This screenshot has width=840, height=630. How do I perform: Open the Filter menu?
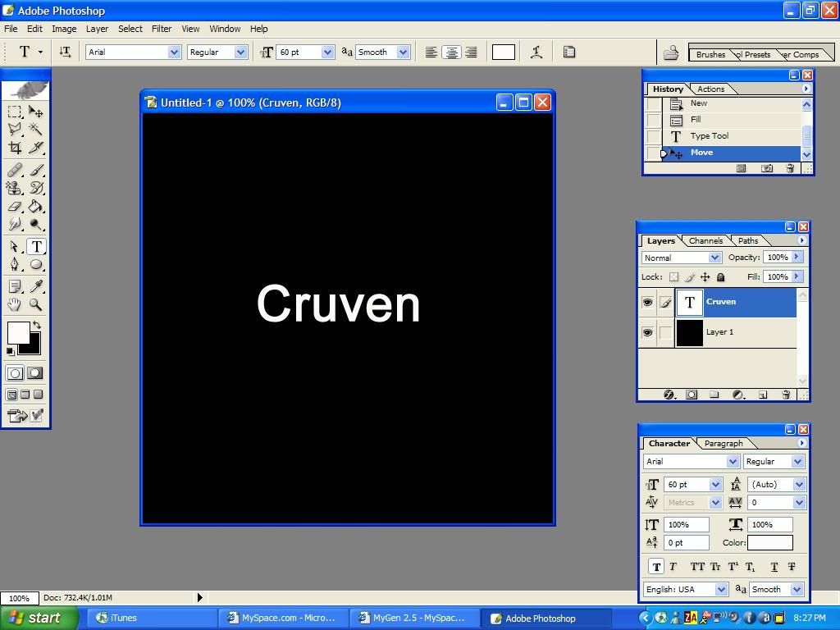(162, 29)
